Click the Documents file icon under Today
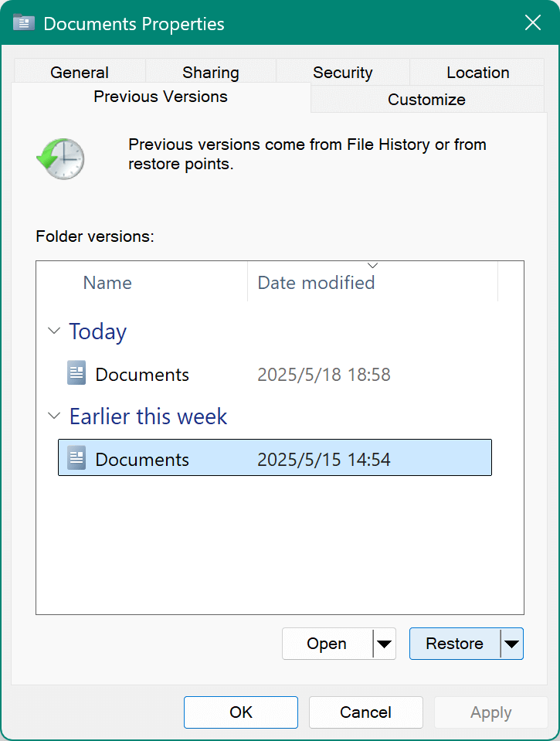 click(76, 372)
